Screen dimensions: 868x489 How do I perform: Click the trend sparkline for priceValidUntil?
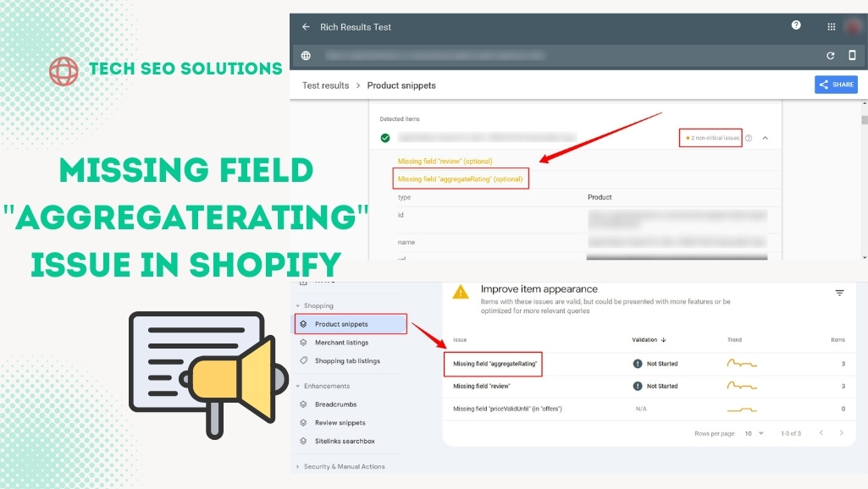(742, 409)
